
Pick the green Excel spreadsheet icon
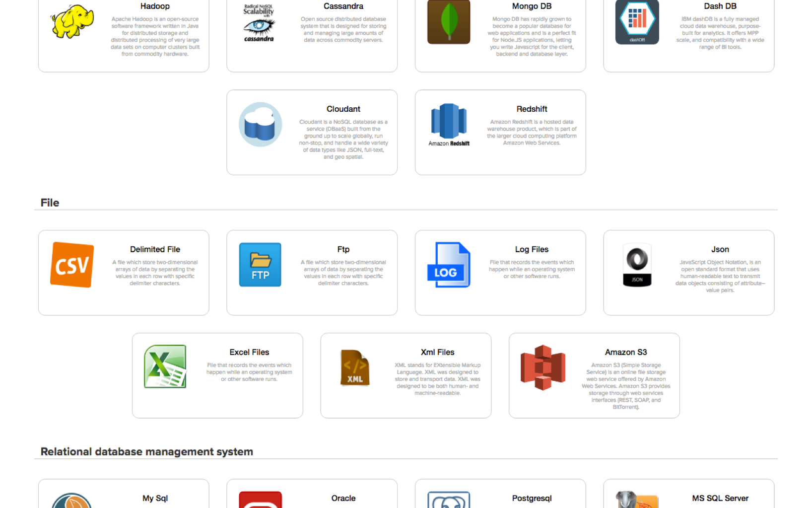click(x=165, y=366)
